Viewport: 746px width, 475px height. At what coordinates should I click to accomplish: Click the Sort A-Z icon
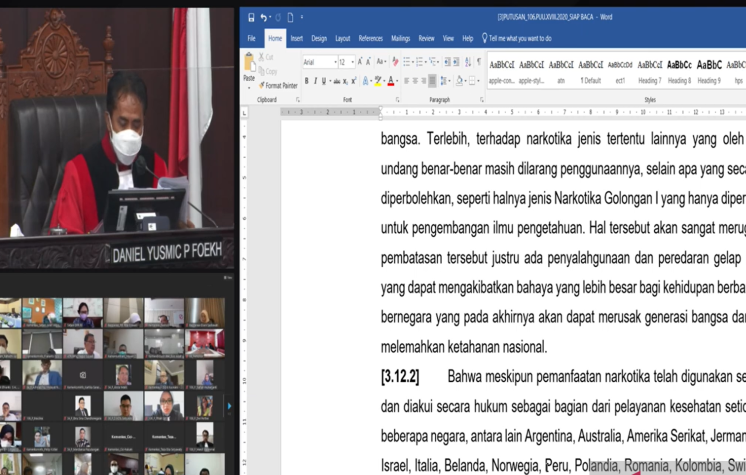468,62
